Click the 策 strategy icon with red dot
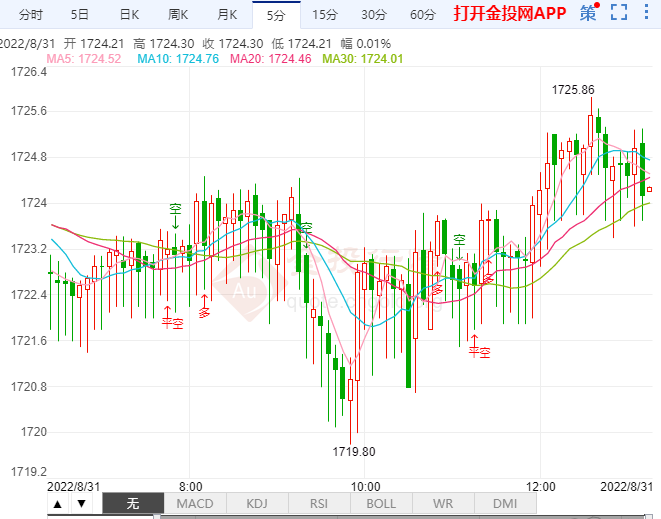Image resolution: width=661 pixels, height=519 pixels. (590, 14)
